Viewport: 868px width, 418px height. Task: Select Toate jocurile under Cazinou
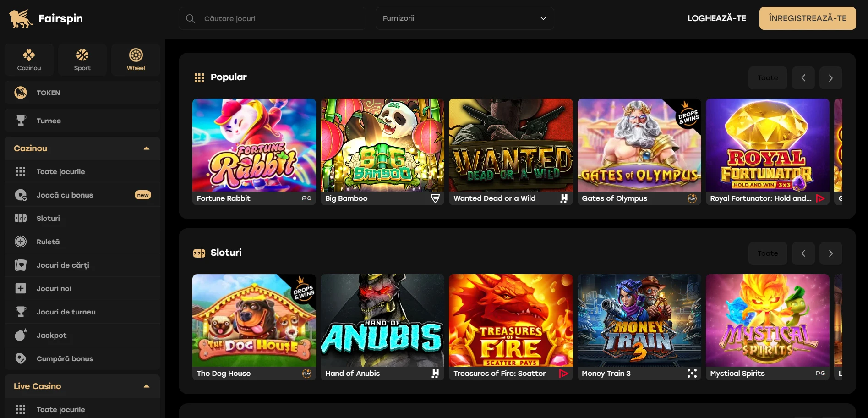coord(82,171)
